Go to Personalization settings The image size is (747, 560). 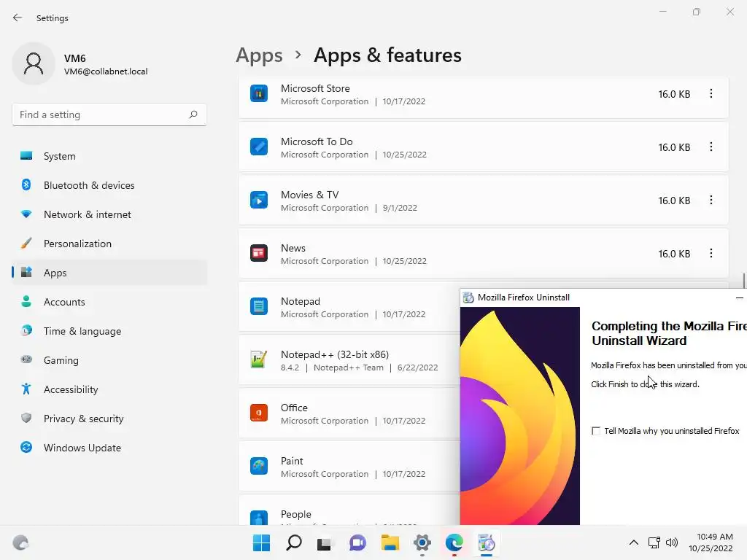[x=109, y=244]
